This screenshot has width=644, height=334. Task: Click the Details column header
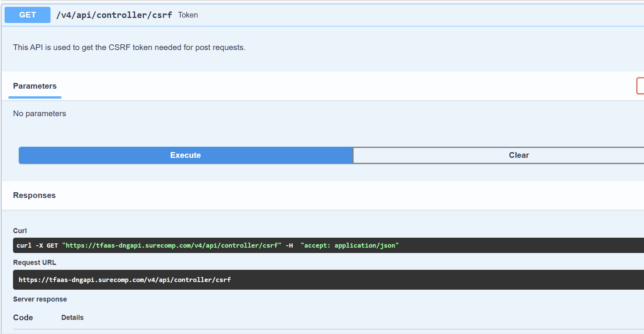point(72,318)
